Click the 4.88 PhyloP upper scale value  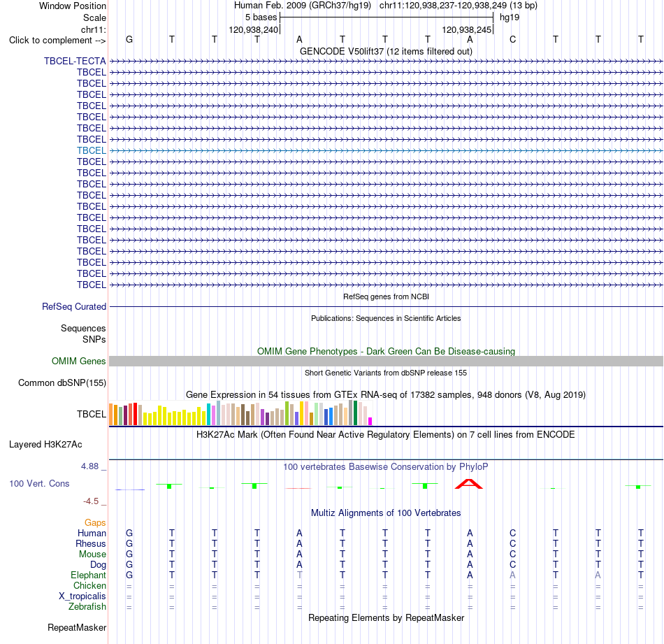pyautogui.click(x=89, y=466)
